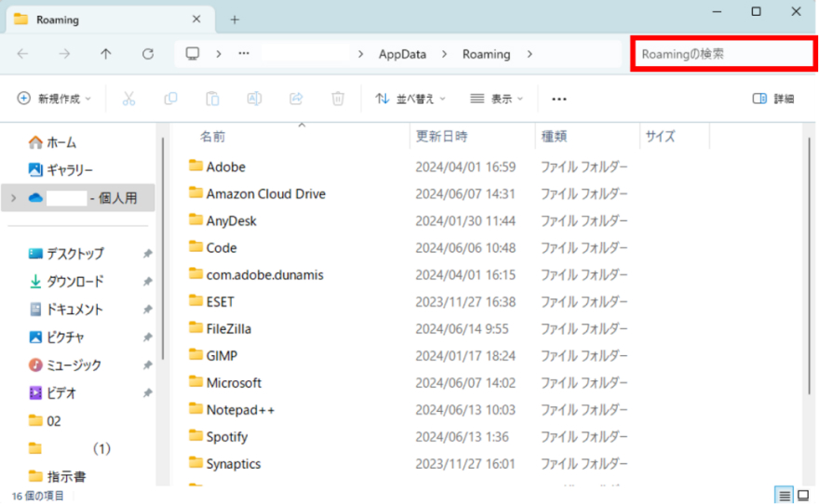The image size is (819, 504).
Task: Click the Rename icon in toolbar
Action: tap(254, 99)
